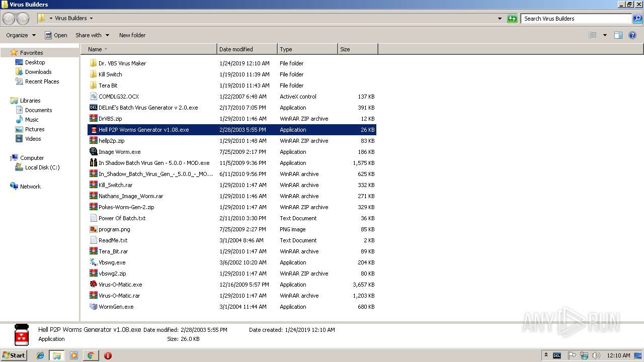Image resolution: width=644 pixels, height=362 pixels.
Task: Open the Documents library
Action: click(x=38, y=110)
